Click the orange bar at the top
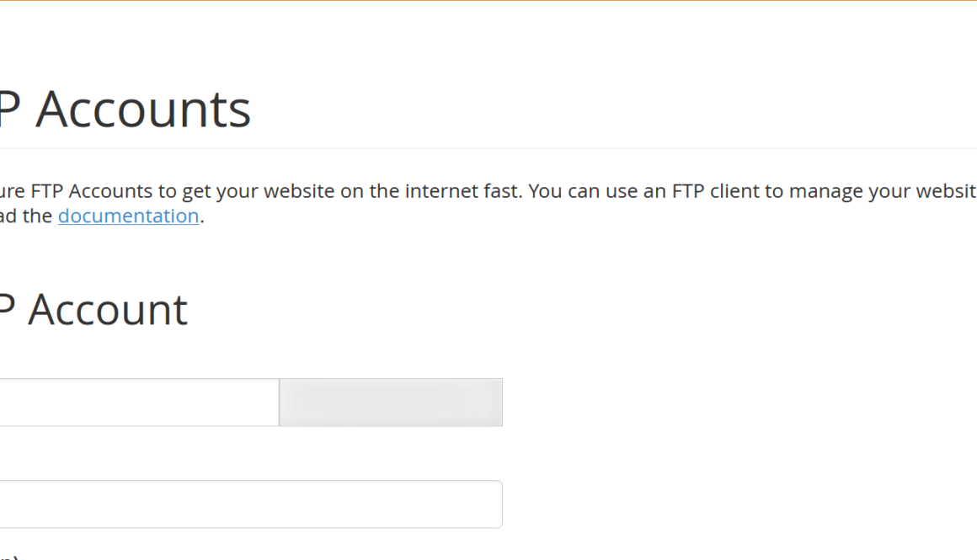The image size is (977, 560). click(x=488, y=3)
